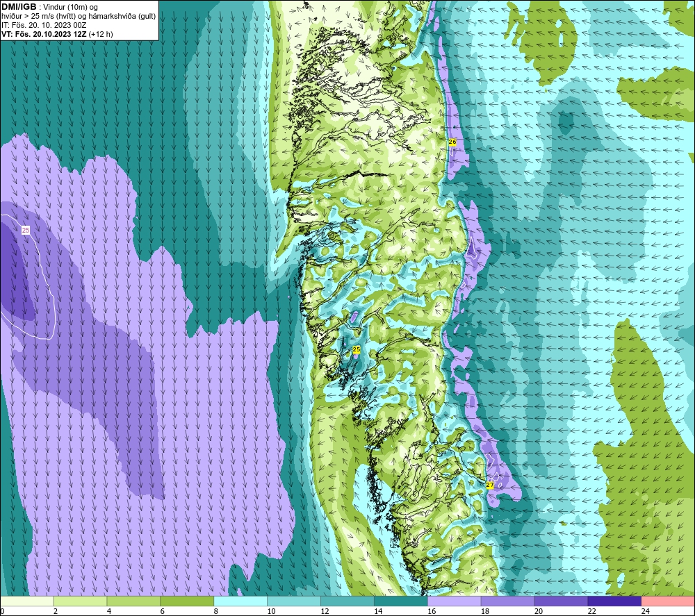This screenshot has height=616, width=695.
Task: Click the legend scale value "2"
Action: [x=56, y=612]
